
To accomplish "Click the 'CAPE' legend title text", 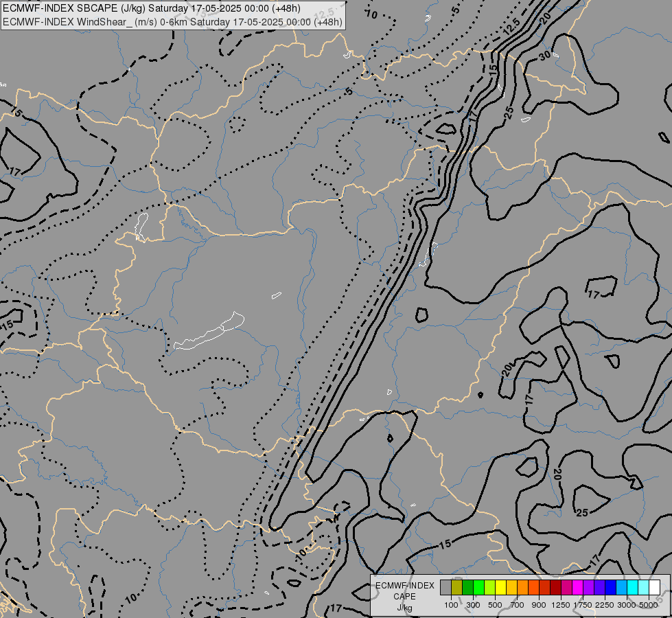I will tap(404, 597).
